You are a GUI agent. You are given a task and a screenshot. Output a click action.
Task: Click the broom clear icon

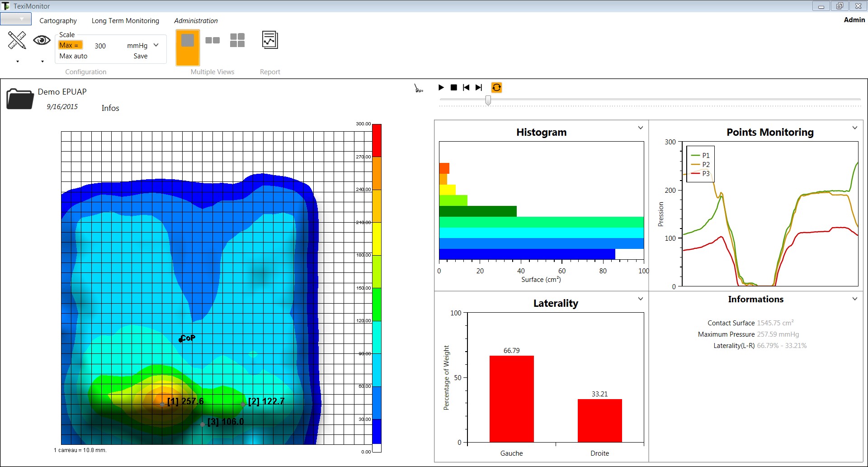point(419,88)
